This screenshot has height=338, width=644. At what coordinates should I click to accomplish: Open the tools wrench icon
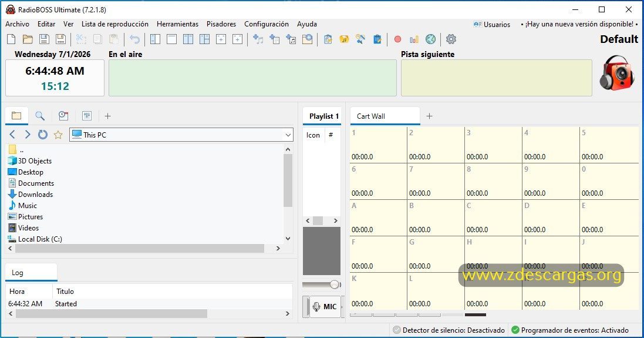click(360, 39)
